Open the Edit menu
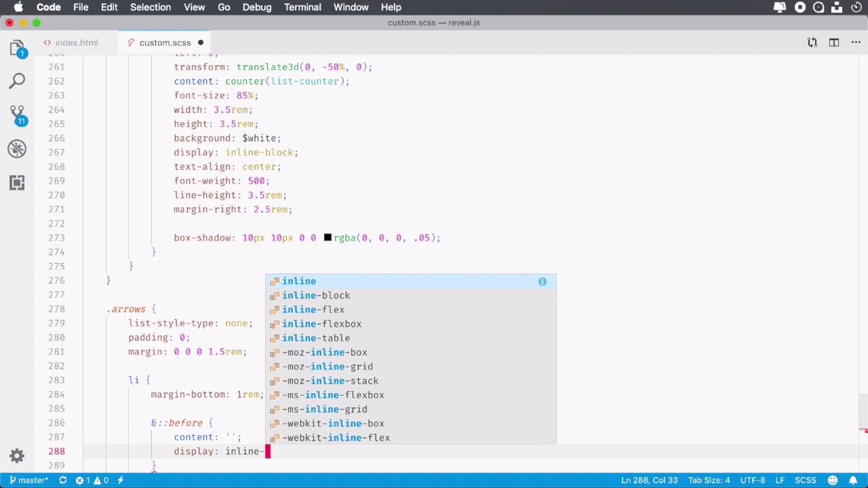The height and width of the screenshot is (488, 868). 109,7
